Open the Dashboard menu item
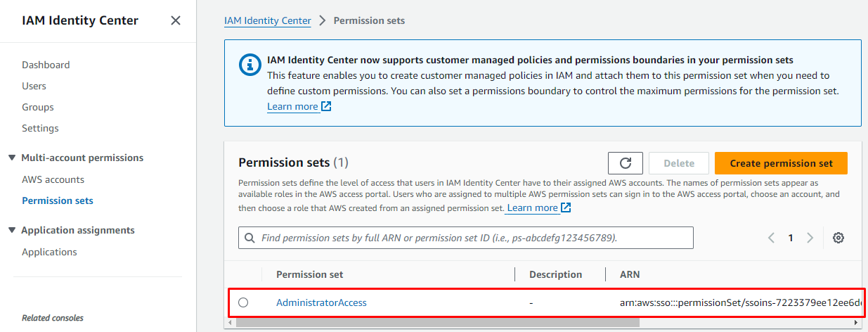Viewport: 868px width, 332px height. 46,65
